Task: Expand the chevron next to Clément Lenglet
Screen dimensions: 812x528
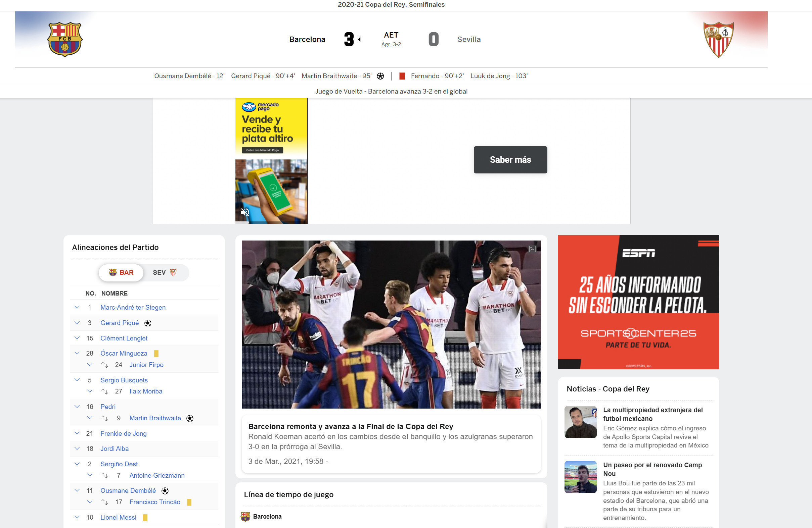Action: click(x=77, y=338)
